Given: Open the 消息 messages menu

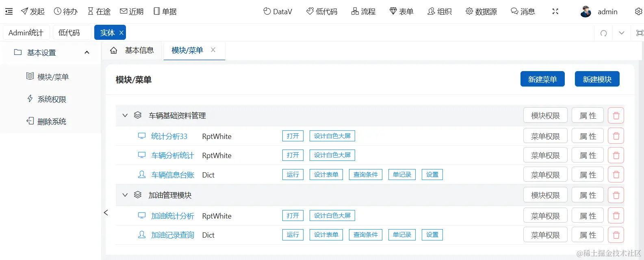Looking at the screenshot, I should coord(523,11).
